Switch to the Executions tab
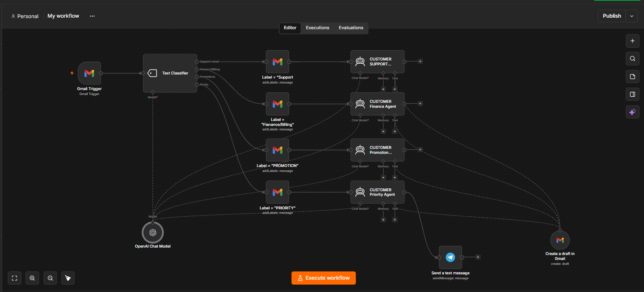 [317, 28]
